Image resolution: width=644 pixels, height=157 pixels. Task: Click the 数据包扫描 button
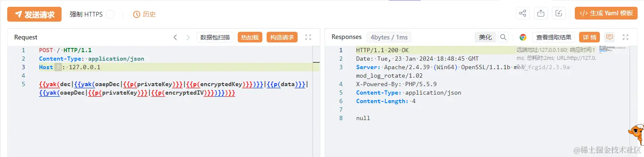(x=215, y=37)
